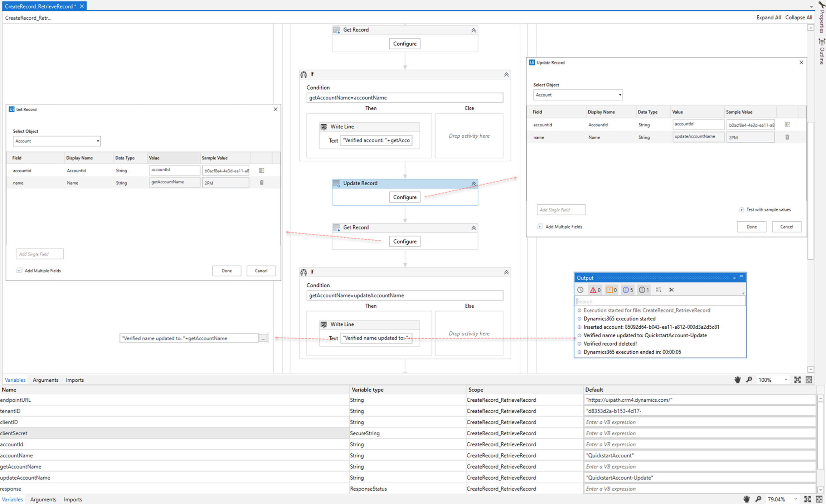Viewport: 826px width, 504px height.
Task: Select Account from the Get Record object dropdown
Action: point(56,141)
